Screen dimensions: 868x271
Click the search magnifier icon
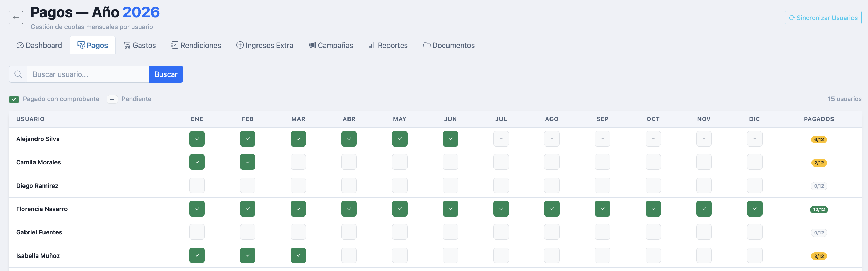18,74
